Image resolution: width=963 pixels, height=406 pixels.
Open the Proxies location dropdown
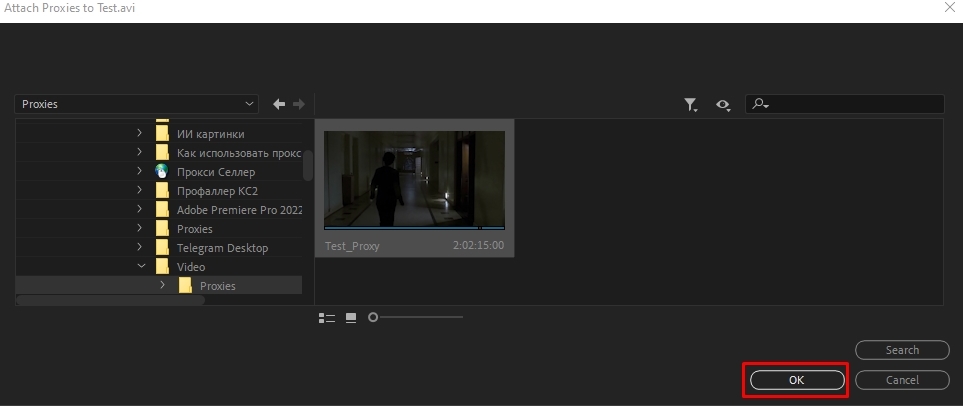(136, 104)
